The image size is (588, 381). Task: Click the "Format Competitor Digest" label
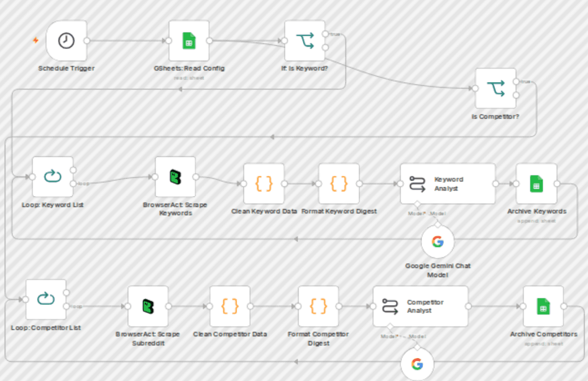click(318, 338)
